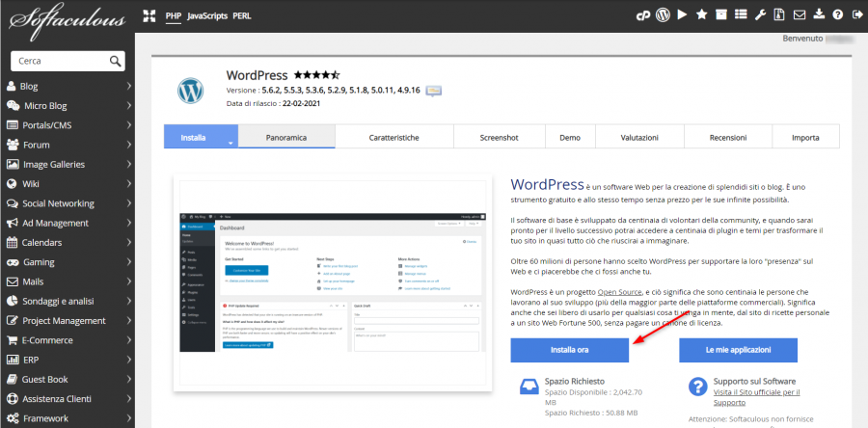Select the Installa tab

[x=194, y=137]
